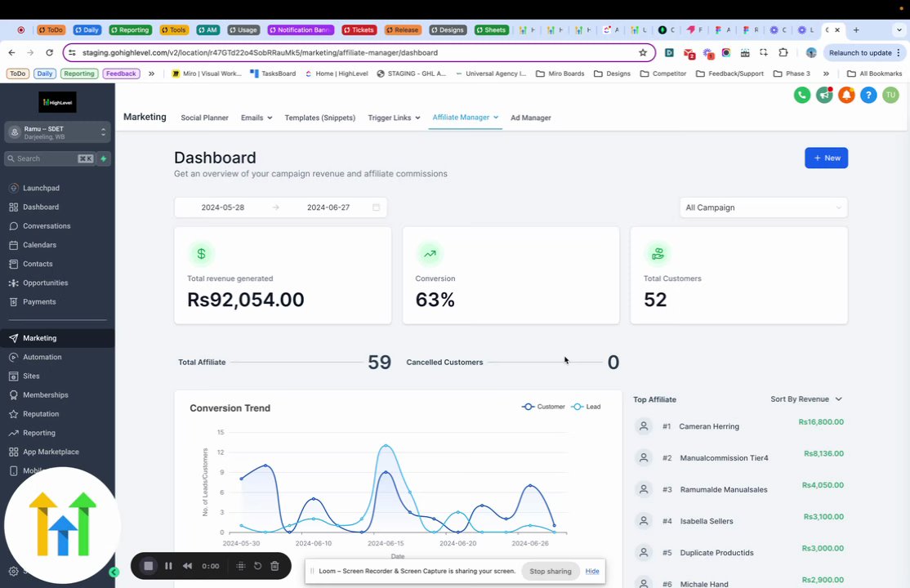Bookmark this page with the star icon
The height and width of the screenshot is (588, 910).
[642, 53]
